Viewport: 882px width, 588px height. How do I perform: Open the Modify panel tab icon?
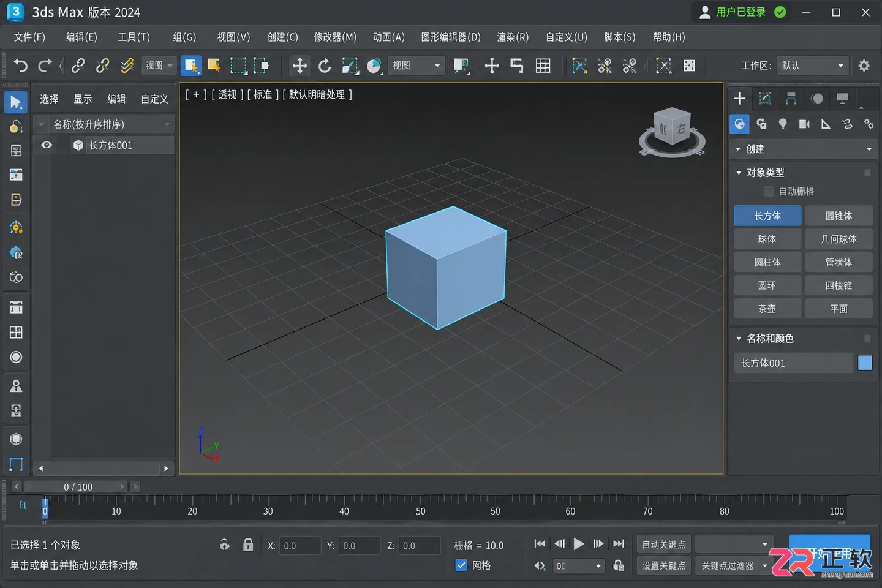[x=765, y=98]
